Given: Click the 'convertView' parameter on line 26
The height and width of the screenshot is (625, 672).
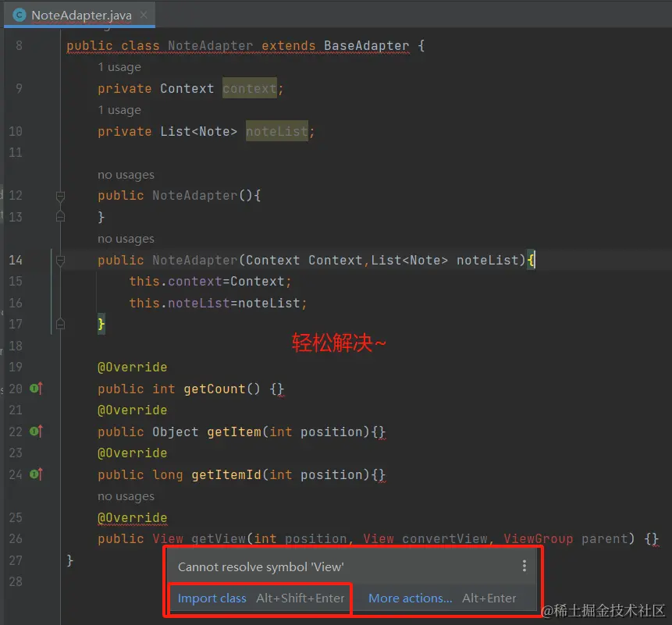Looking at the screenshot, I should (444, 539).
